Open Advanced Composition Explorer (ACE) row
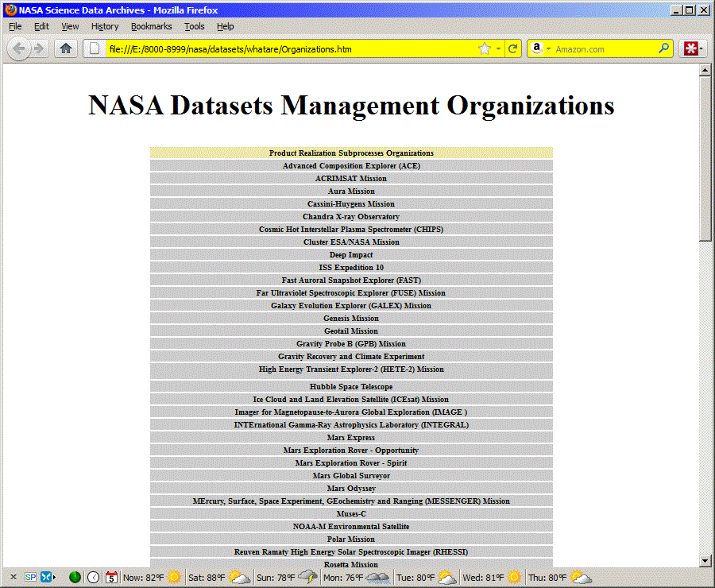The height and width of the screenshot is (588, 715). [351, 165]
